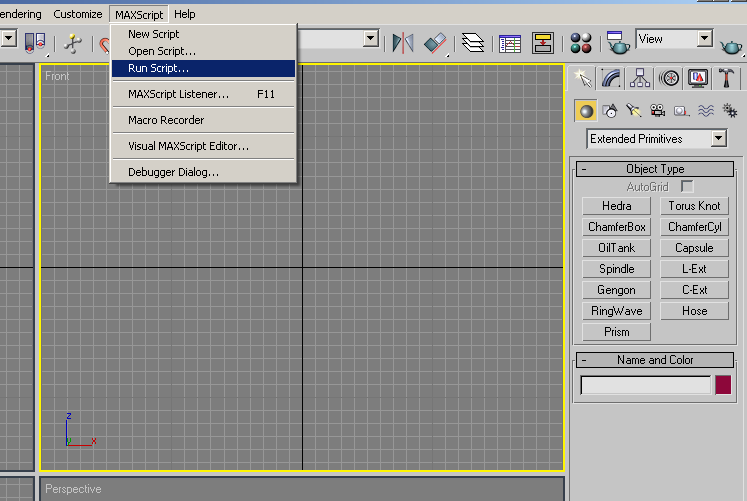Image resolution: width=747 pixels, height=501 pixels.
Task: Click the OilTank button
Action: [x=616, y=248]
